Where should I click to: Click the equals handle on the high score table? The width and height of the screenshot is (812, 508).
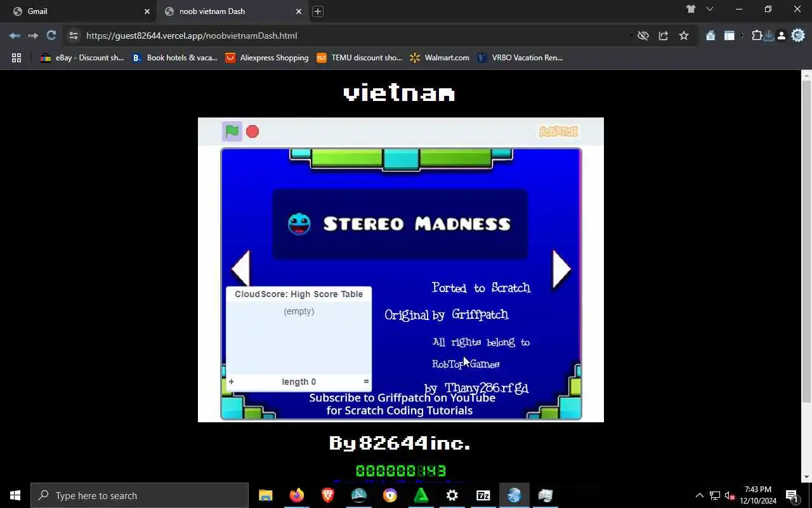pos(366,382)
